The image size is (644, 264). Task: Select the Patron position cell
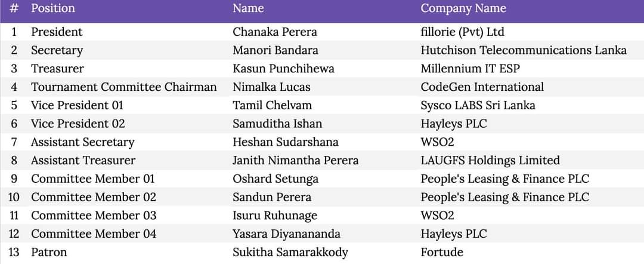click(49, 252)
